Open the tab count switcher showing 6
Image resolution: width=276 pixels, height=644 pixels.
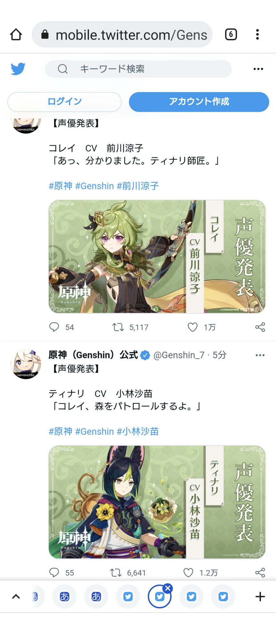point(231,34)
